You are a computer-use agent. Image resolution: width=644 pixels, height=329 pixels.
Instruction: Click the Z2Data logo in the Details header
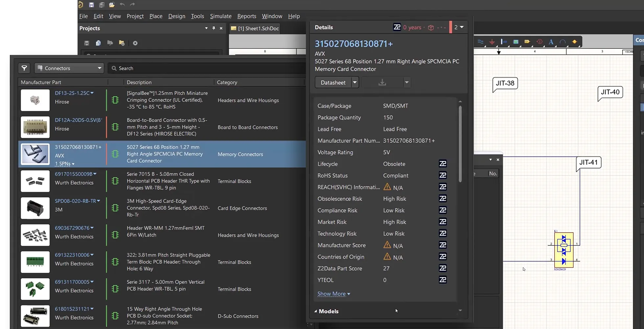(397, 27)
